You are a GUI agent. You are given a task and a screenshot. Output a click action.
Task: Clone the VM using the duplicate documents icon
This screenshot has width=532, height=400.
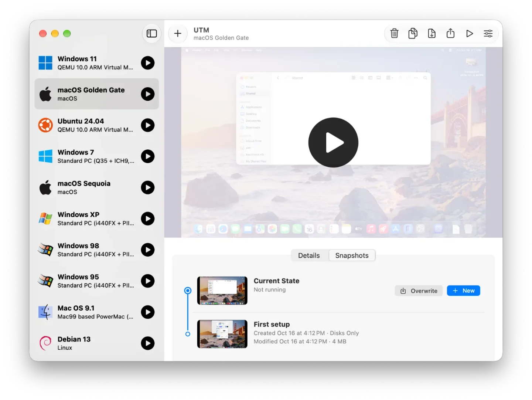(413, 34)
